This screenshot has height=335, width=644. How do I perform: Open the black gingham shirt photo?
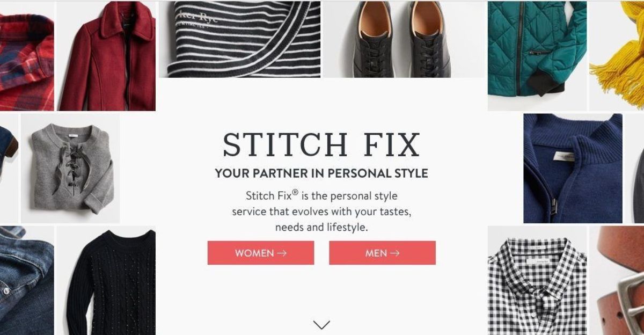click(x=537, y=280)
